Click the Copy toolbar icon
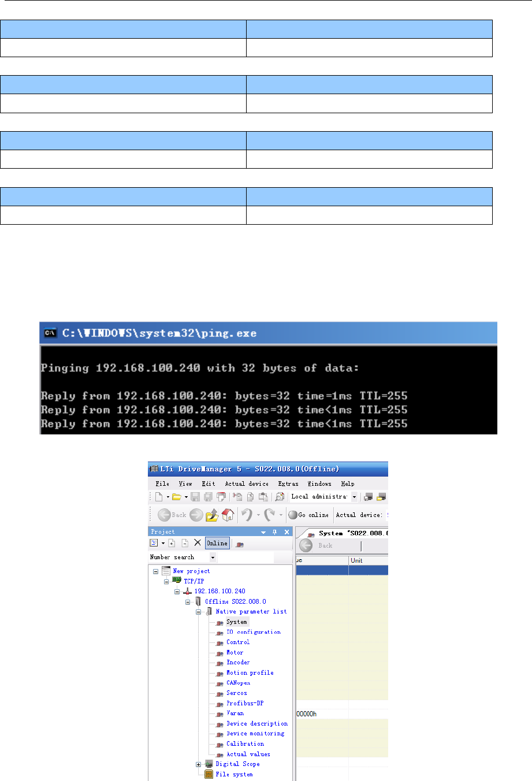Viewport: 532px width, 781px height. tap(251, 497)
